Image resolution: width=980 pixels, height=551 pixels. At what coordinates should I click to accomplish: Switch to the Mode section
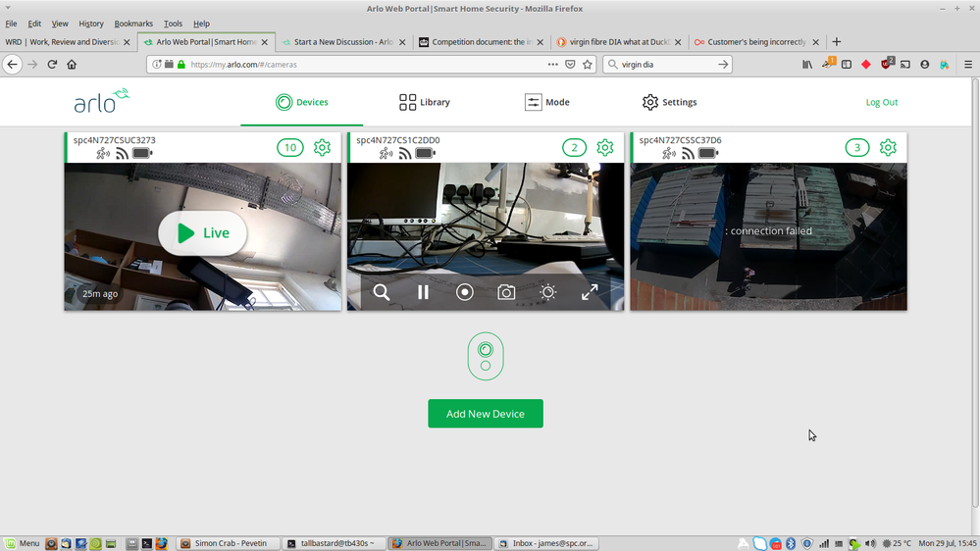coord(546,102)
